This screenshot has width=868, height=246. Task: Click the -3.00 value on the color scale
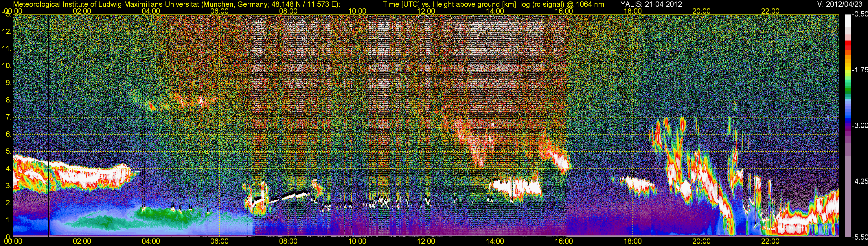pyautogui.click(x=860, y=126)
